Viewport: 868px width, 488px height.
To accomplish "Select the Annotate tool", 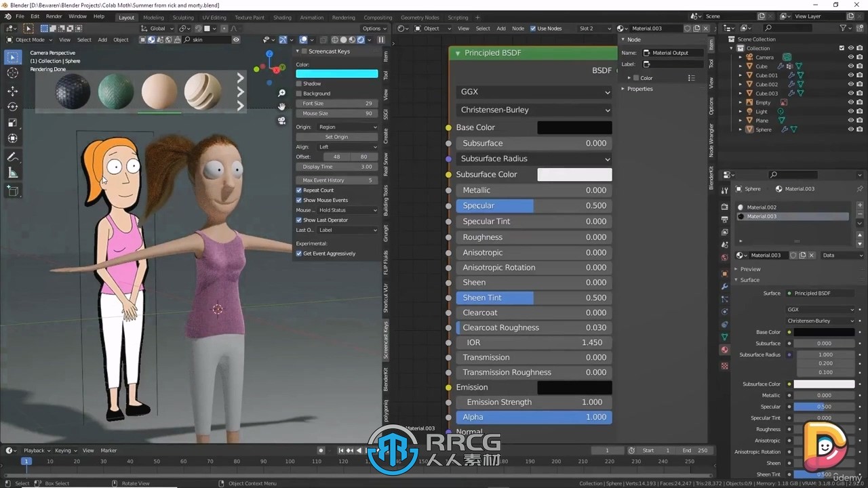I will [13, 157].
